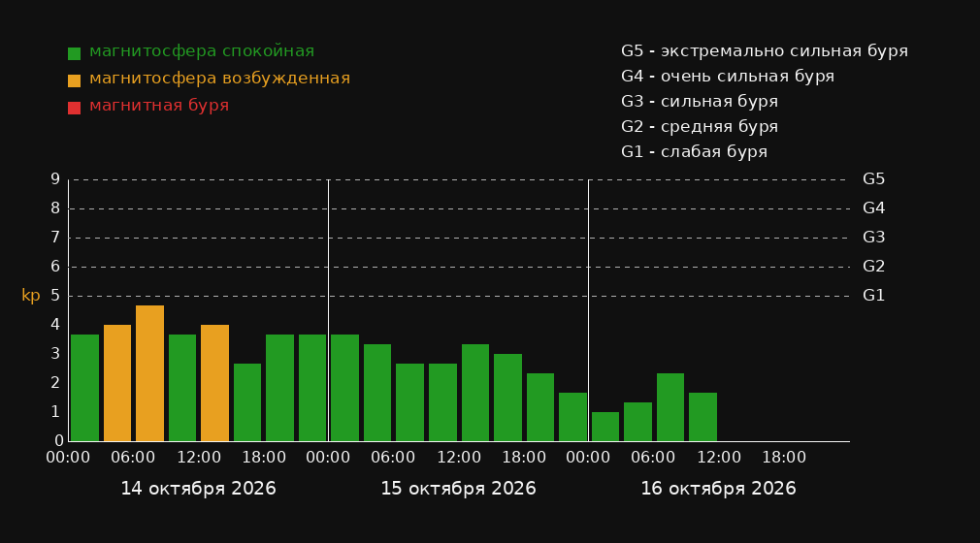
Task: Select the text 'магнитосфера возбужденная'
Action: click(220, 79)
